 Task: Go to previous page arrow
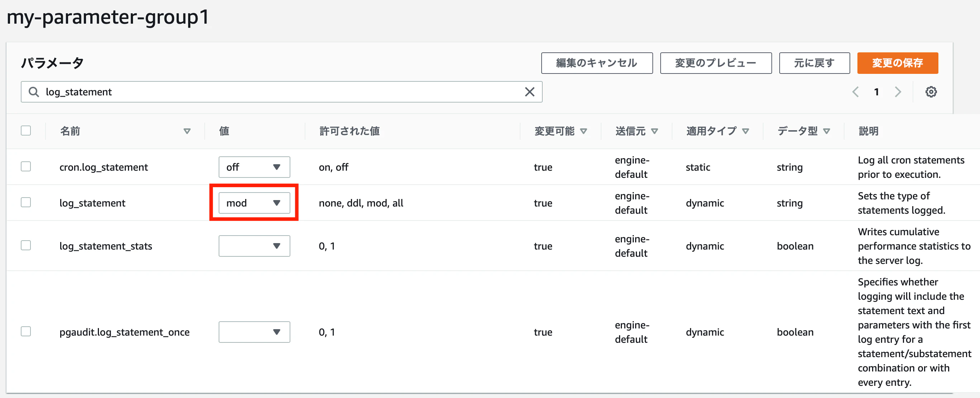856,92
